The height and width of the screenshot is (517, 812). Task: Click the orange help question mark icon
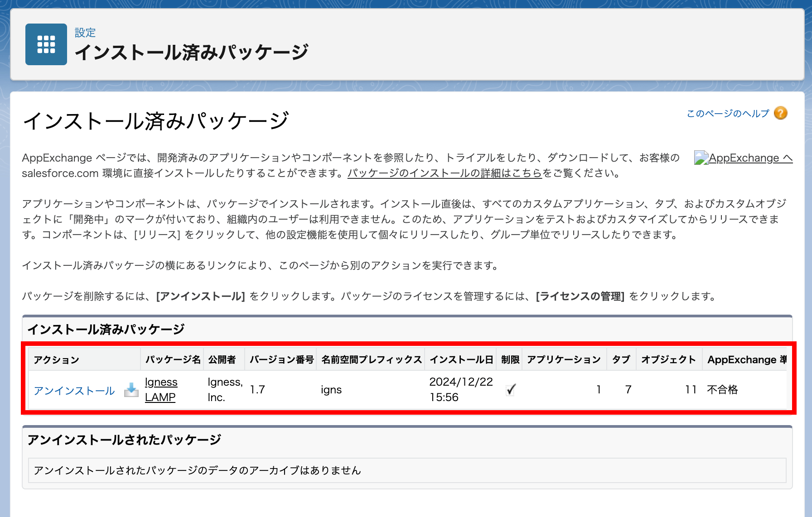point(780,113)
